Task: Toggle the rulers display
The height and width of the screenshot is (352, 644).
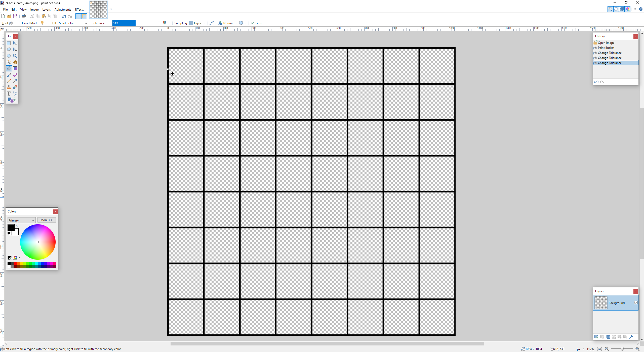Action: 84,16
